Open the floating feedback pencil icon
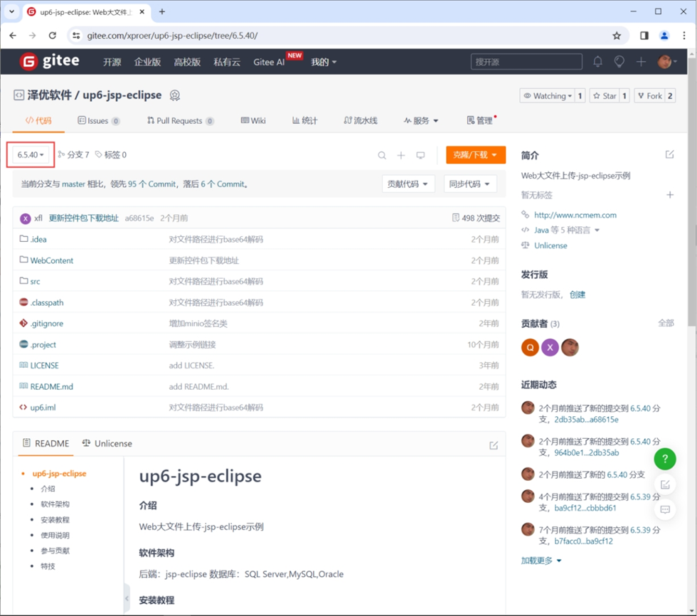 [x=664, y=484]
